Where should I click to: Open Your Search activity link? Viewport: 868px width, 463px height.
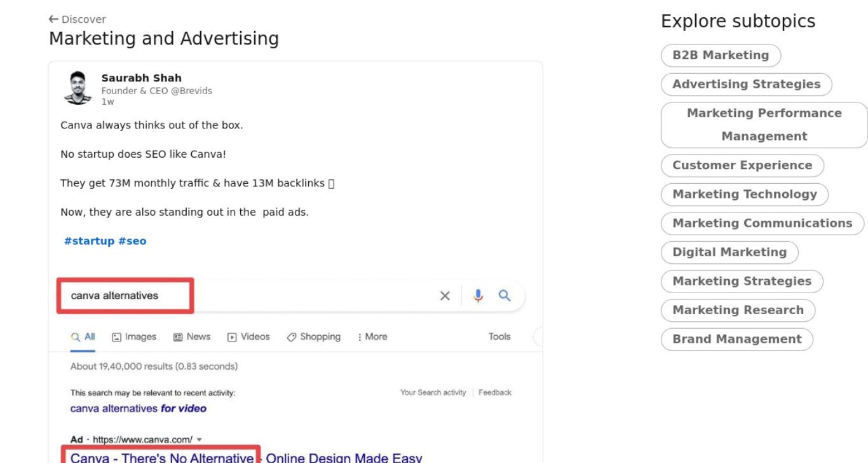click(433, 392)
